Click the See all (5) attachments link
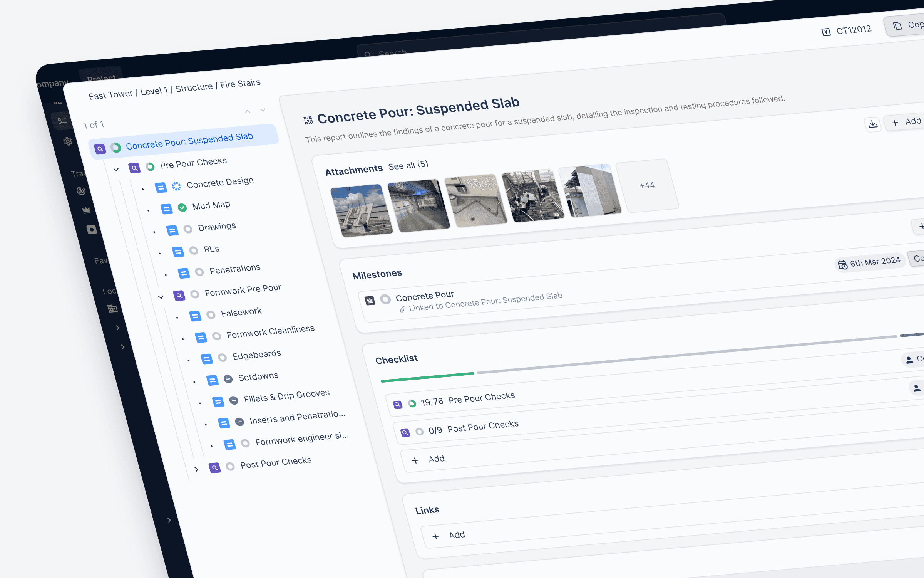Image resolution: width=924 pixels, height=578 pixels. 408,165
